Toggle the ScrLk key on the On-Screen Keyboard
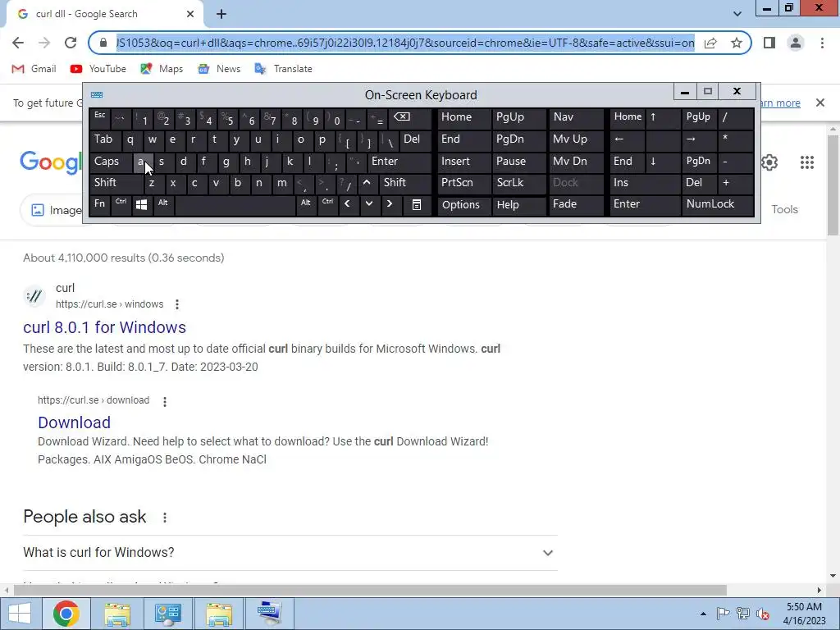Viewport: 840px width, 630px height. tap(518, 183)
